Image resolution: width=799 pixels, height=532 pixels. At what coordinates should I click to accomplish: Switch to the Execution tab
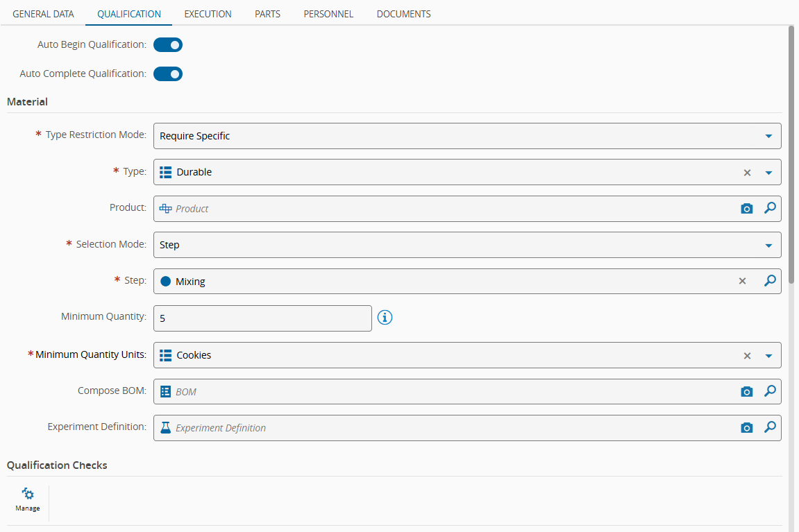tap(208, 14)
